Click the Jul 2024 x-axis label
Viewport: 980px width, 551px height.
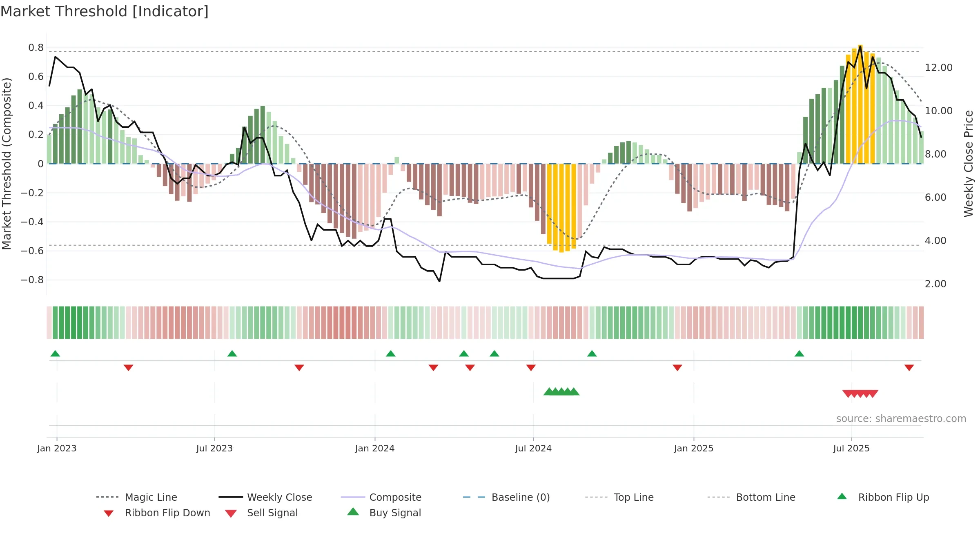(x=533, y=448)
